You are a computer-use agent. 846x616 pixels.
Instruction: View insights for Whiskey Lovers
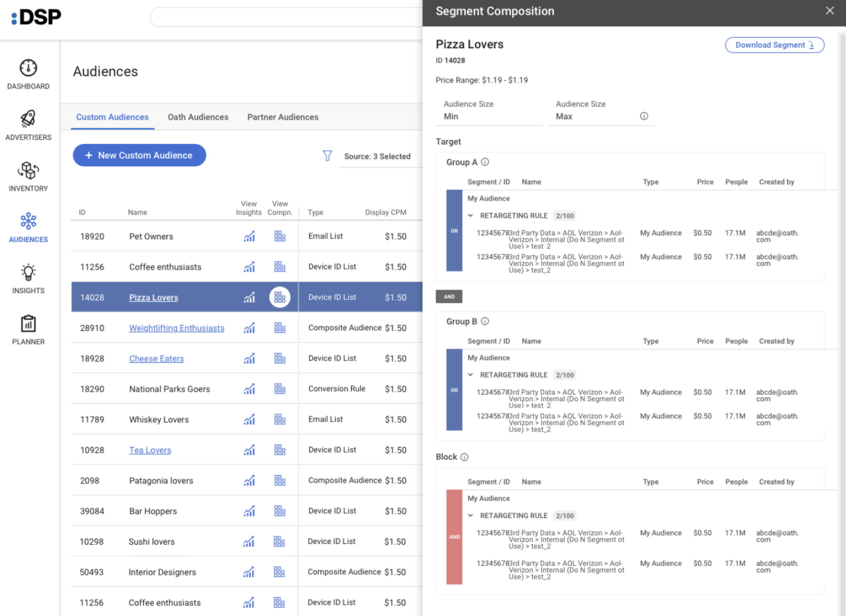point(249,420)
